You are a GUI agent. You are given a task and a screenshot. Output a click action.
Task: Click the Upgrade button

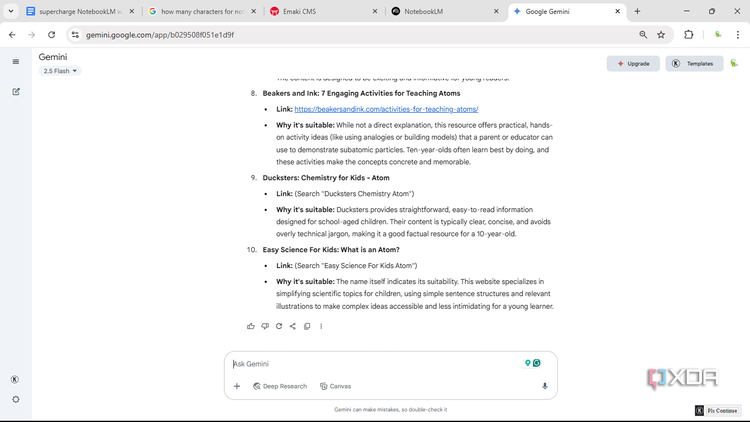tap(633, 64)
